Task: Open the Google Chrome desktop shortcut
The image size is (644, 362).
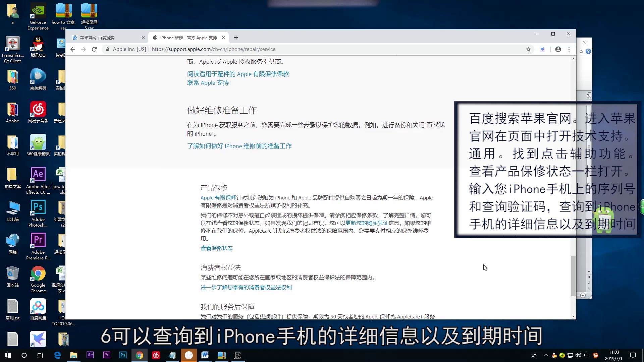Action: pos(38,279)
